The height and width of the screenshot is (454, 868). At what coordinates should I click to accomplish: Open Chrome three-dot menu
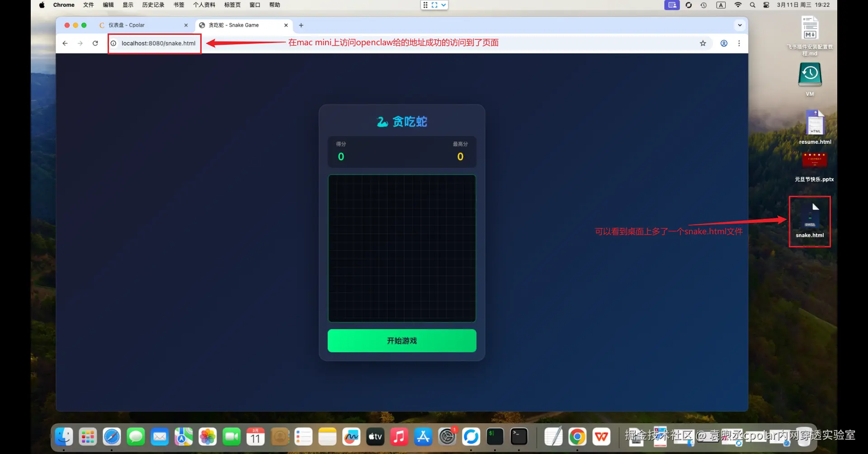[x=739, y=43]
